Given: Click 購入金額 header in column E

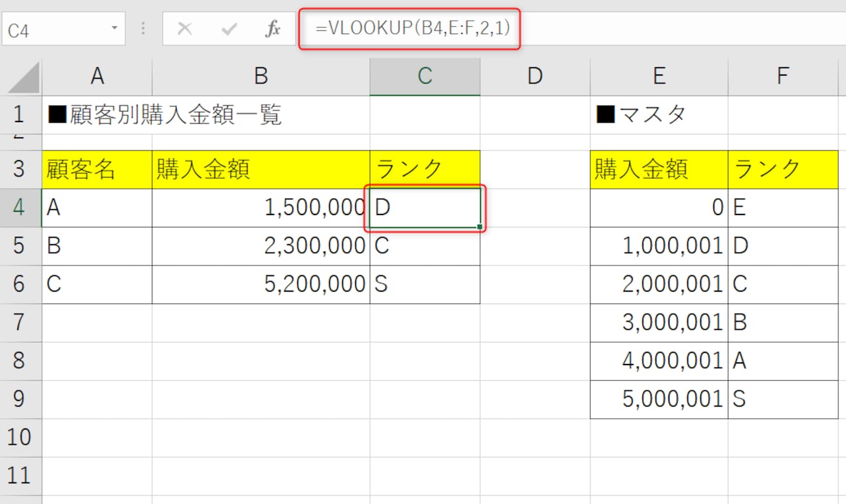Looking at the screenshot, I should [659, 169].
